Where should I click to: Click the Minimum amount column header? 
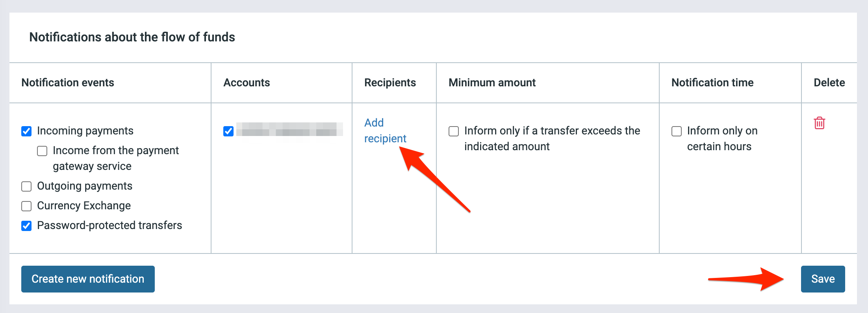pos(492,83)
